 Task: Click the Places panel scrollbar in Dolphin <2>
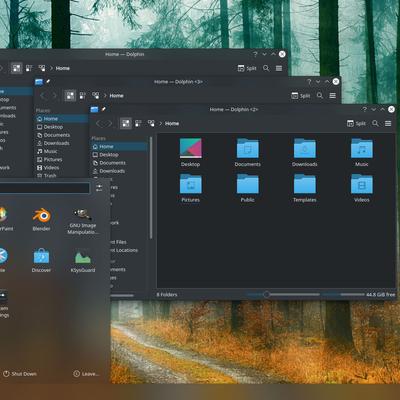[x=151, y=187]
